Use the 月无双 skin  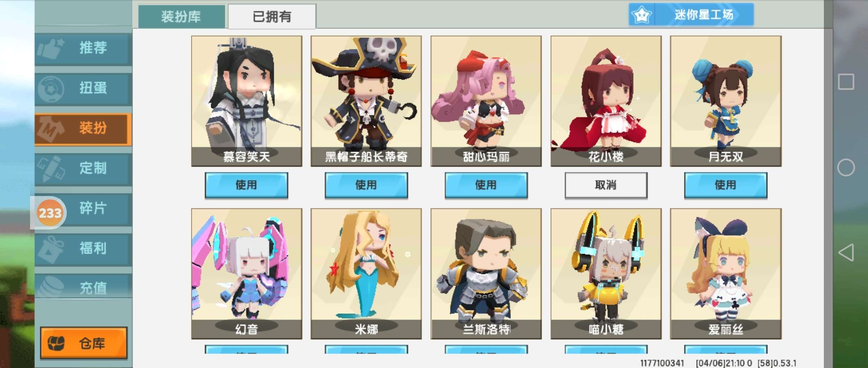coord(726,185)
